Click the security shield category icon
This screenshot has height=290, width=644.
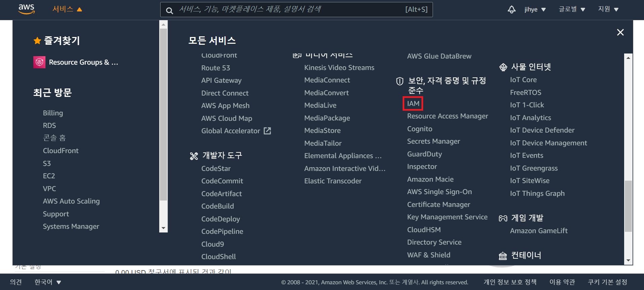tap(400, 81)
